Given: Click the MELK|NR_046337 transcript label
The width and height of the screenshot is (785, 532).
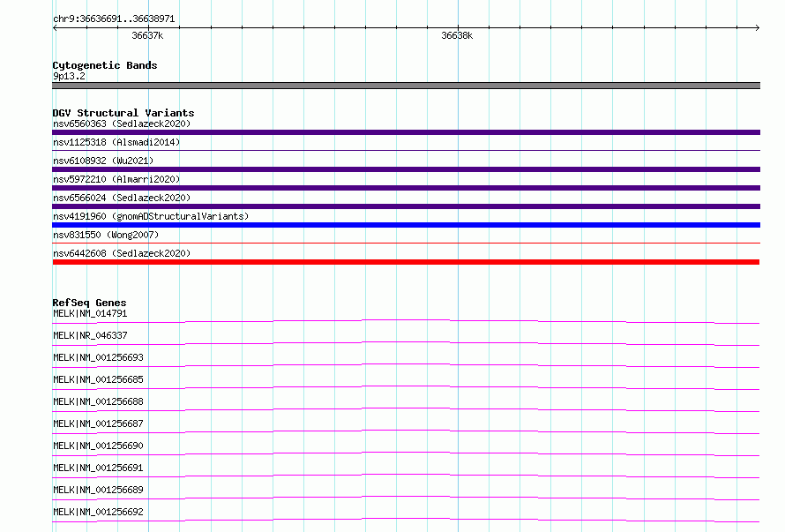Looking at the screenshot, I should (x=90, y=335).
